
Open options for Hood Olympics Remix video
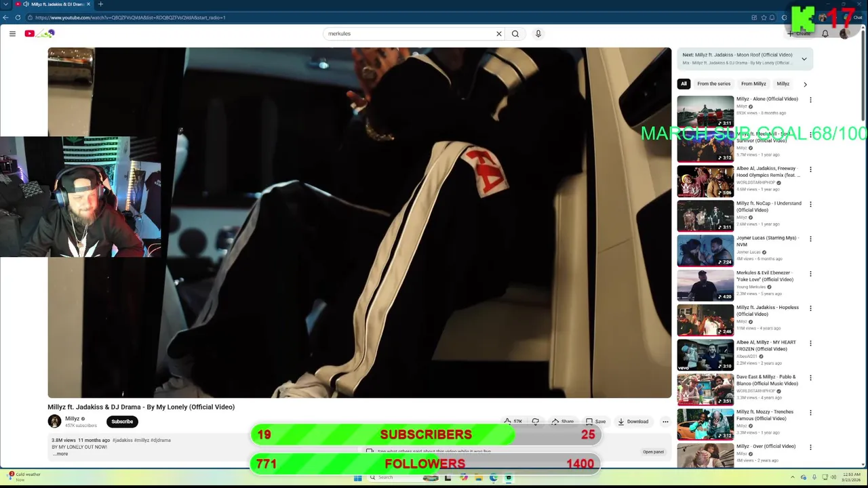point(810,169)
